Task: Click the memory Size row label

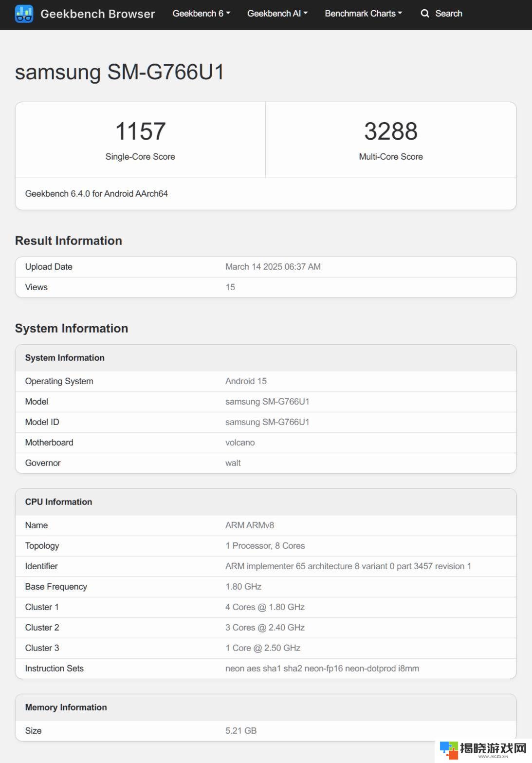Action: point(33,731)
